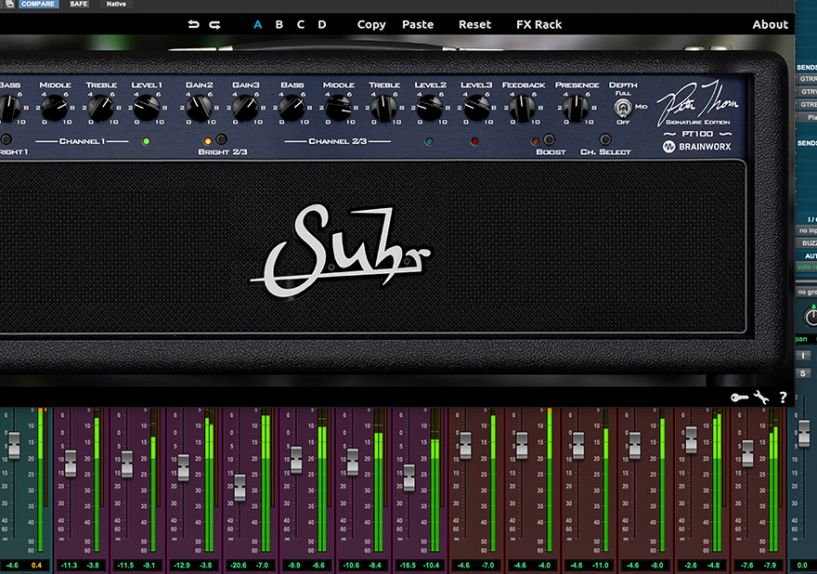Viewport: 817px width, 574px height.
Task: Click the Paste button
Action: click(x=418, y=24)
